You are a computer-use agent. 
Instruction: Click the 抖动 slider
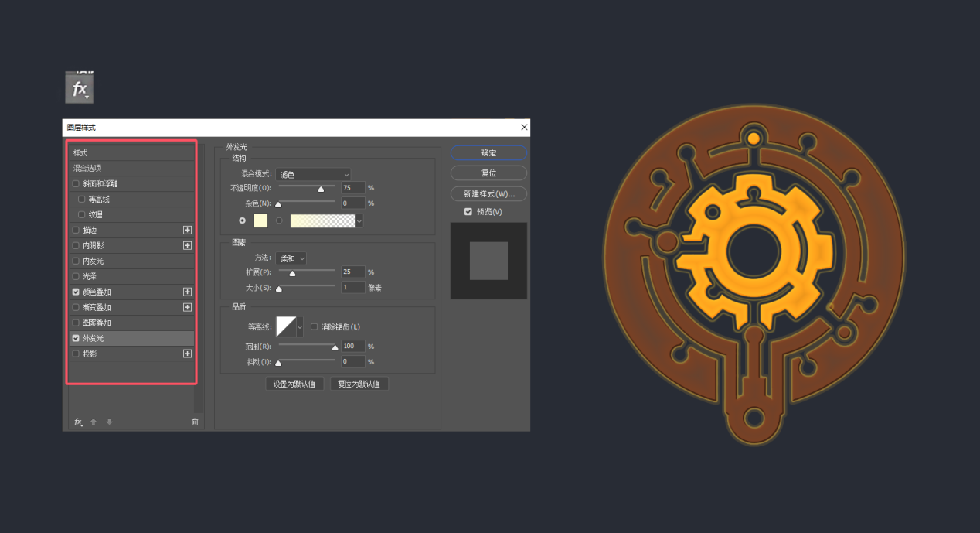307,361
